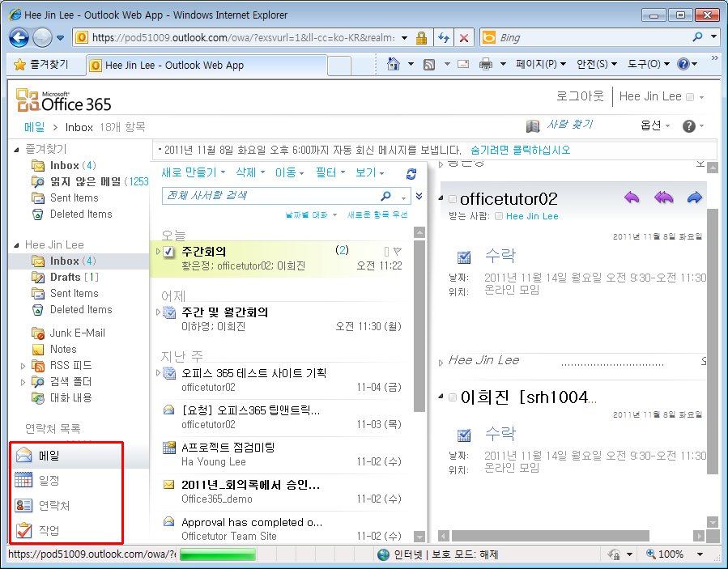Select the Hee Jin Lee - Outlook Web App tab

206,66
